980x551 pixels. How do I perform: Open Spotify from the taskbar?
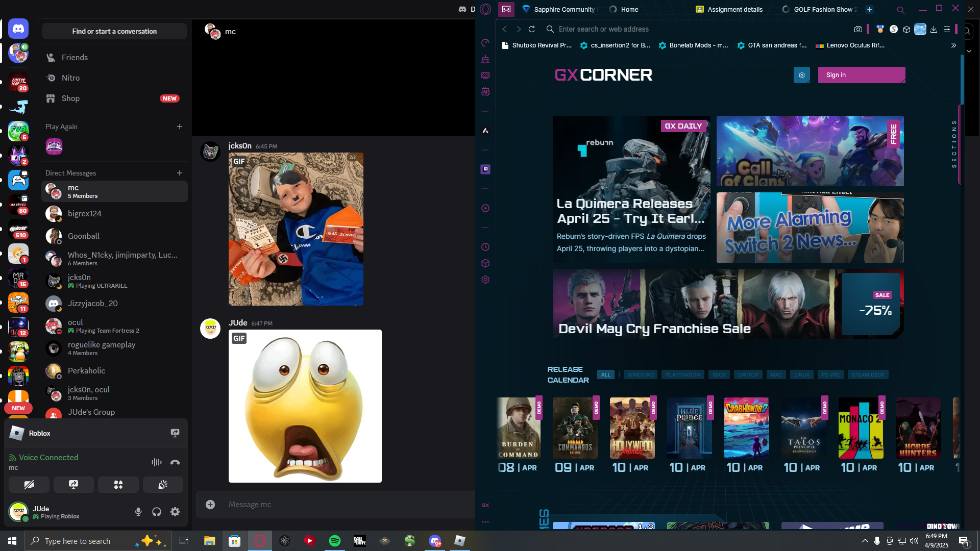(335, 541)
